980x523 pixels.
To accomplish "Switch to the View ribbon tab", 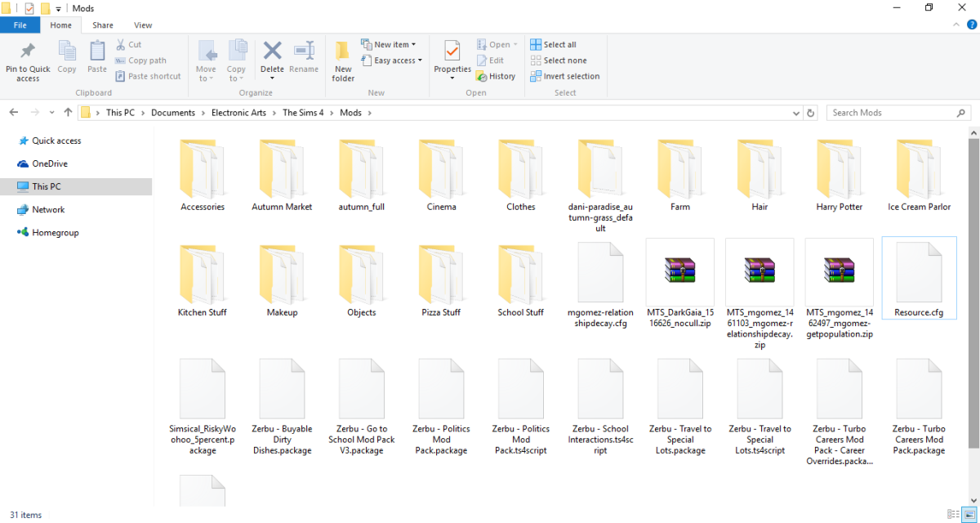I will (143, 25).
